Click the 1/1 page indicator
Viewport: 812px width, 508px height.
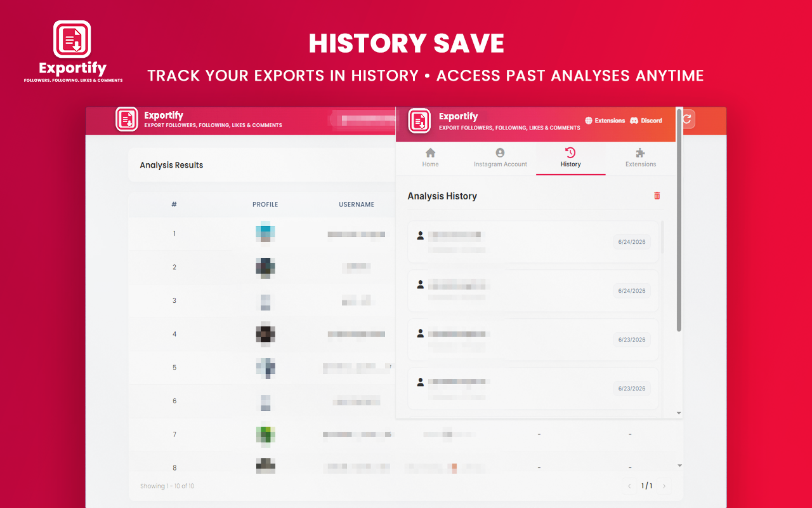tap(646, 486)
